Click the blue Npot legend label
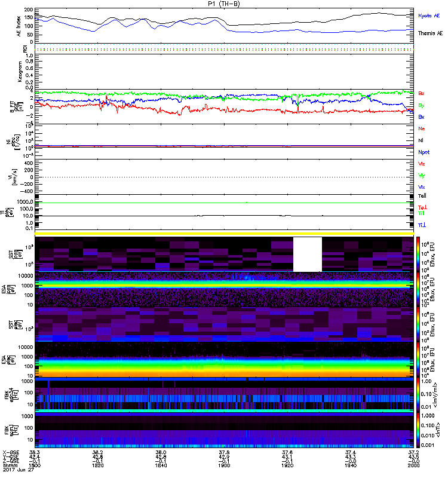Screen dimensions: 448x478 (424, 152)
